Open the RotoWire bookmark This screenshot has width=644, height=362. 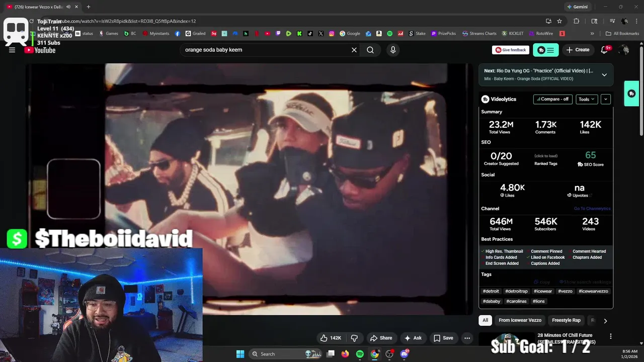541,34
